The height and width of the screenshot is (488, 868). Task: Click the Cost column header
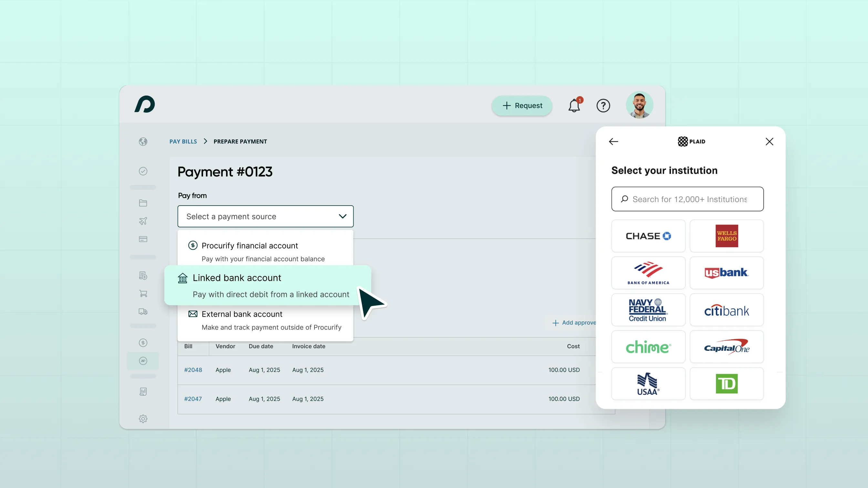coord(573,346)
